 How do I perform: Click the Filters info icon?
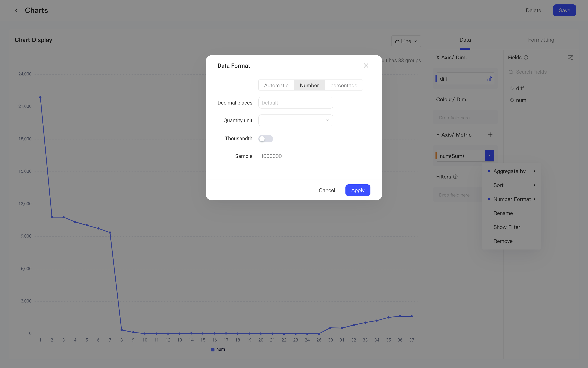(455, 177)
